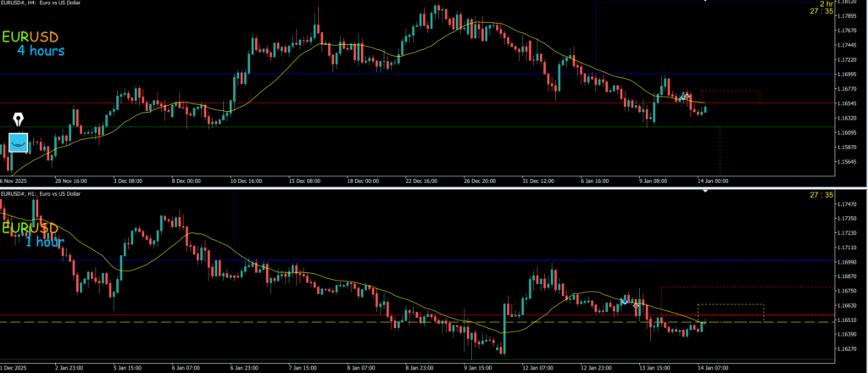Click the blue trade arrow on the 1-hour chart

625,300
